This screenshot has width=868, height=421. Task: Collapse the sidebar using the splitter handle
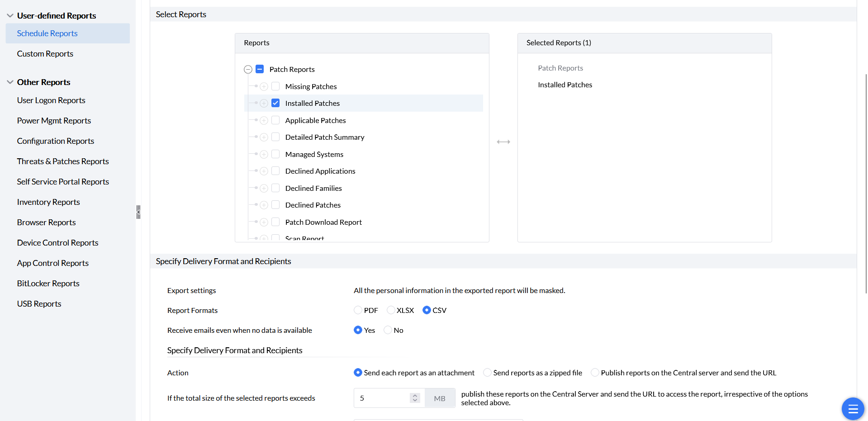138,212
